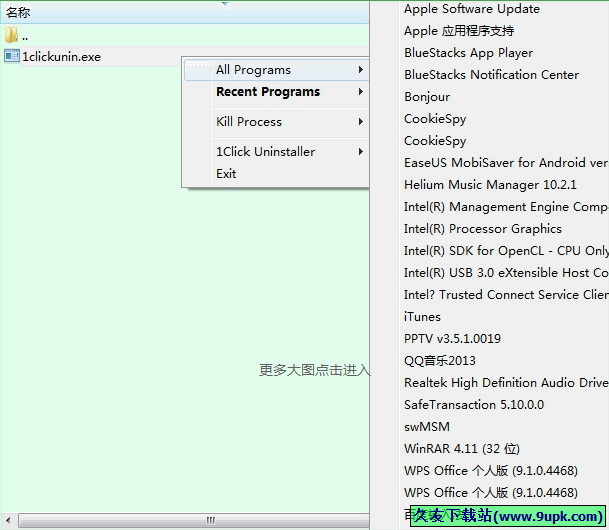This screenshot has height=530, width=609.
Task: Select Intel(R) Processor Graphics entry
Action: tap(483, 229)
